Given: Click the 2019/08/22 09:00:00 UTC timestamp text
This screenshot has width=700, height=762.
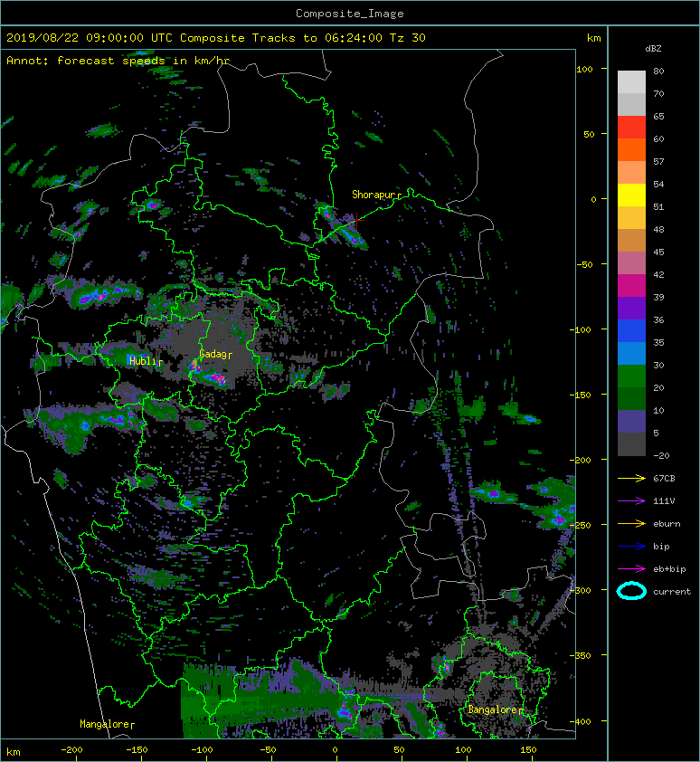Looking at the screenshot, I should [90, 38].
